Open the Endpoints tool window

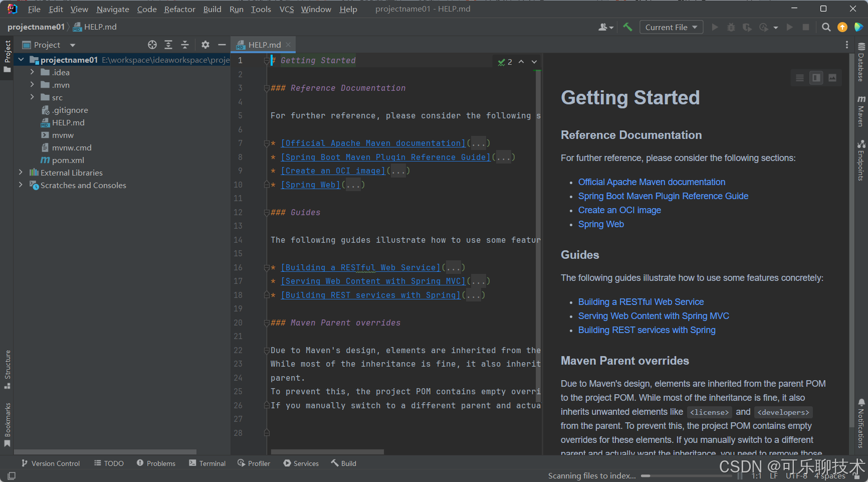(861, 160)
